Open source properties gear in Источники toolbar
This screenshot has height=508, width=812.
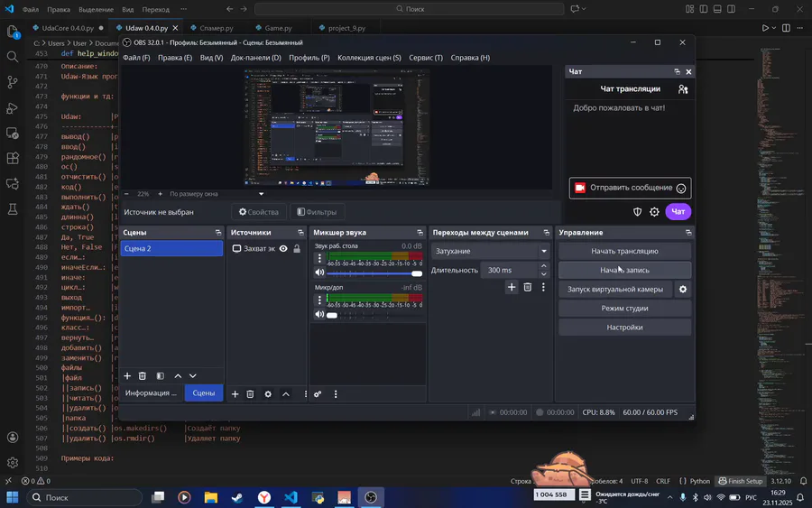[x=268, y=394]
